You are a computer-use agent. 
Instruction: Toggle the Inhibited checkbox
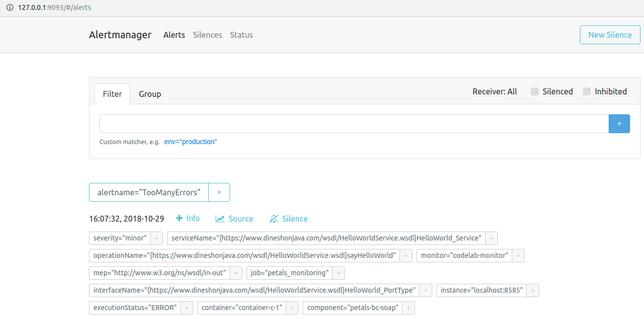click(x=587, y=91)
